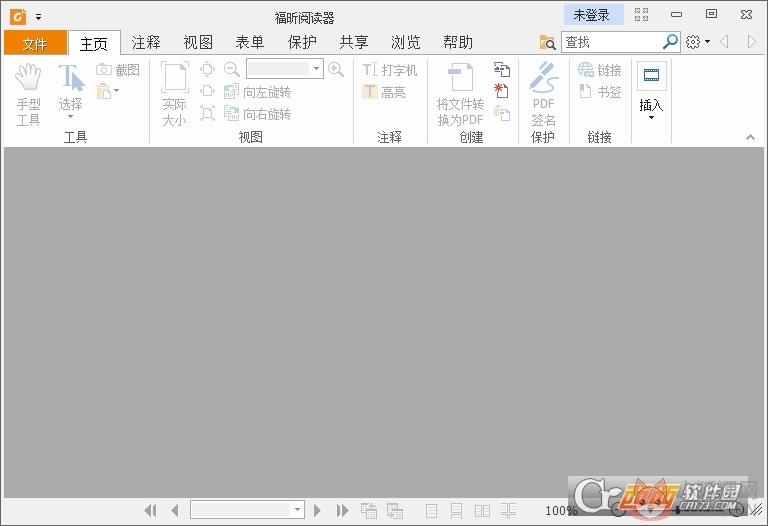The width and height of the screenshot is (768, 526).
Task: Open the 帮助 tab
Action: click(x=457, y=43)
